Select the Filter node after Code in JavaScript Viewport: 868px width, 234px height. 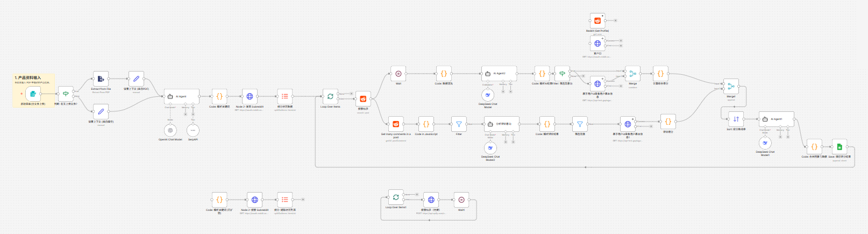point(459,124)
